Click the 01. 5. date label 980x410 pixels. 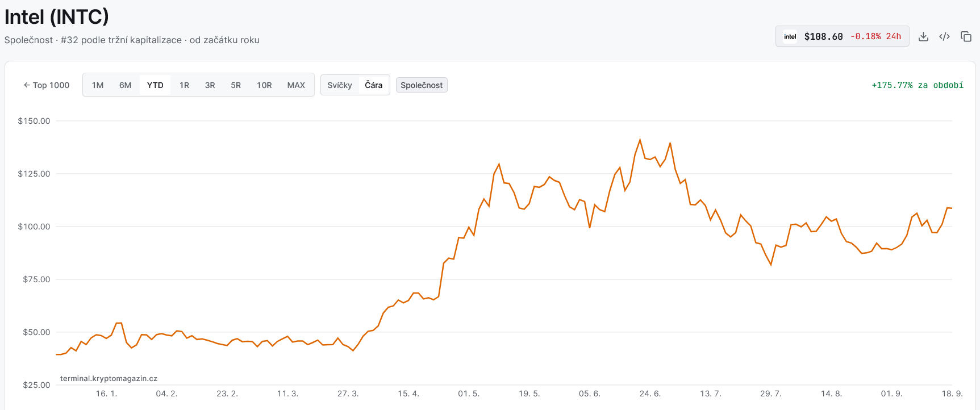tap(469, 394)
